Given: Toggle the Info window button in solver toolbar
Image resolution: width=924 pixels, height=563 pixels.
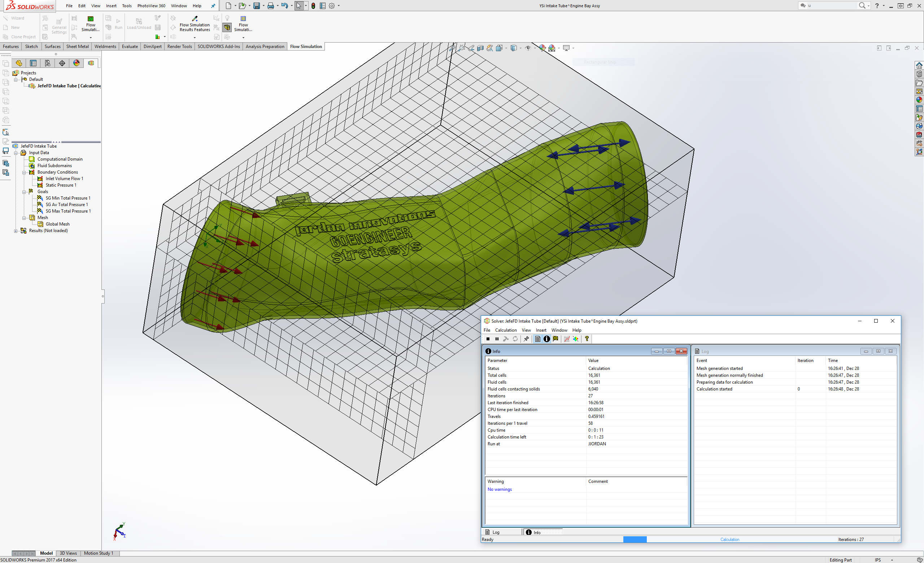Looking at the screenshot, I should tap(547, 339).
